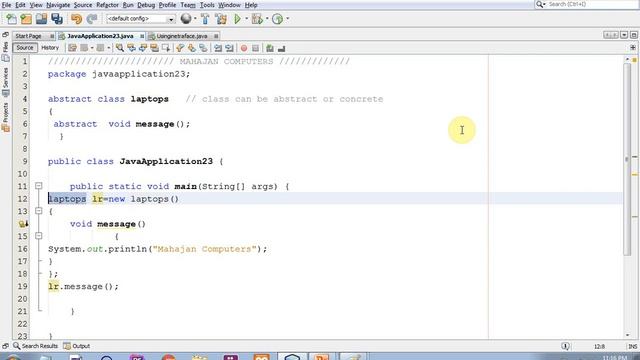Maximize the editor window button
The image size is (640, 360).
point(633,35)
